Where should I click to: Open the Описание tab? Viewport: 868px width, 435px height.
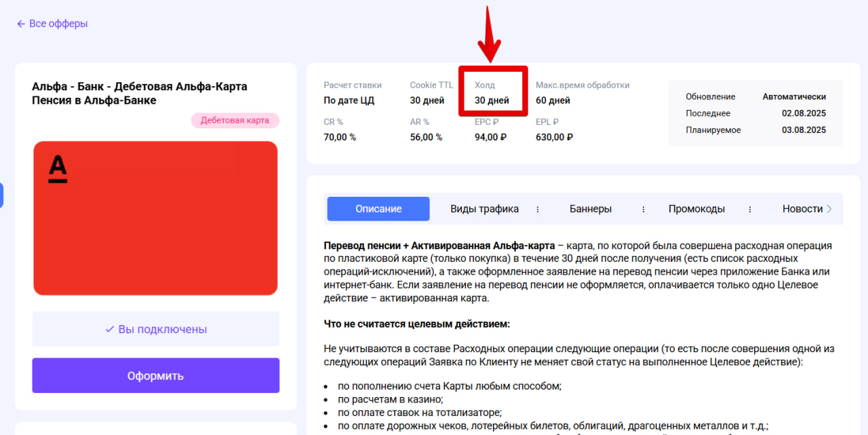tap(378, 209)
